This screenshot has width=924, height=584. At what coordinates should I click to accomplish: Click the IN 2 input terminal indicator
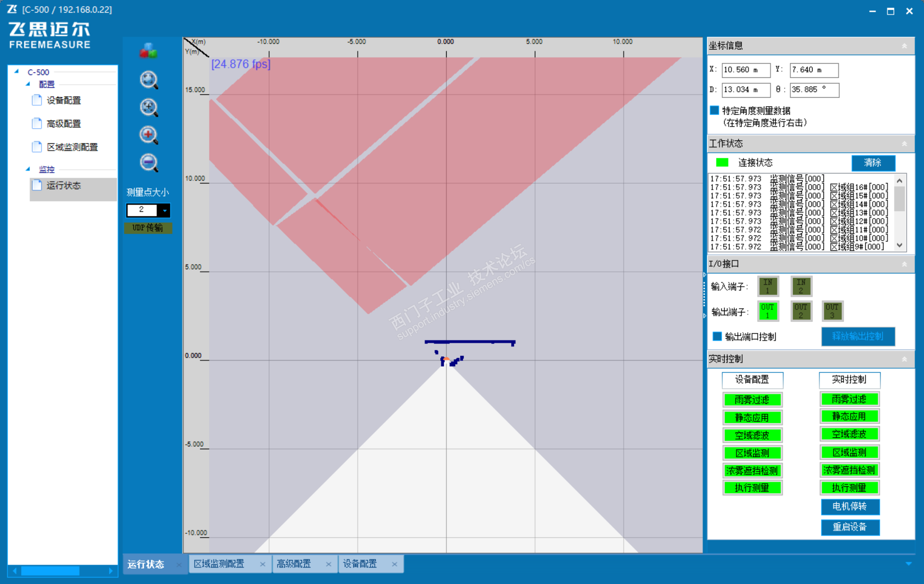[x=800, y=286]
